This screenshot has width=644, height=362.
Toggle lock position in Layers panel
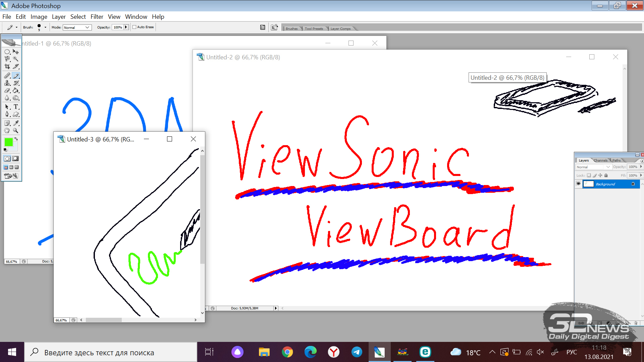coord(600,175)
